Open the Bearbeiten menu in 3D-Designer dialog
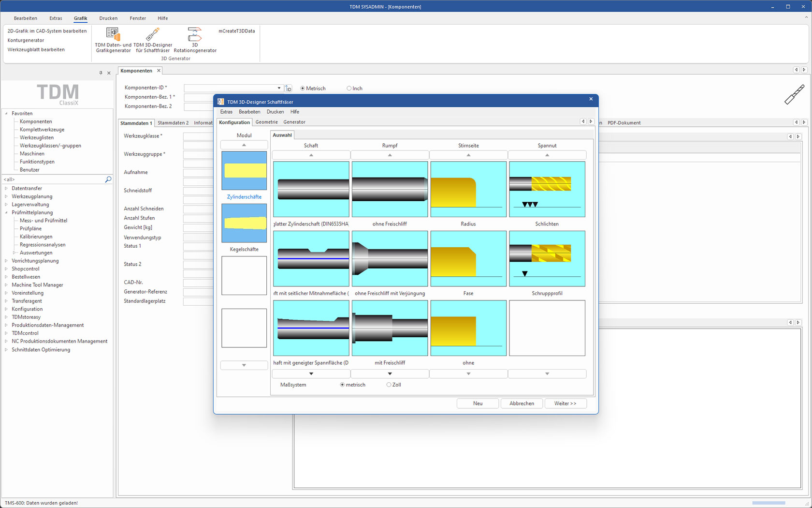The image size is (812, 508). (x=249, y=112)
